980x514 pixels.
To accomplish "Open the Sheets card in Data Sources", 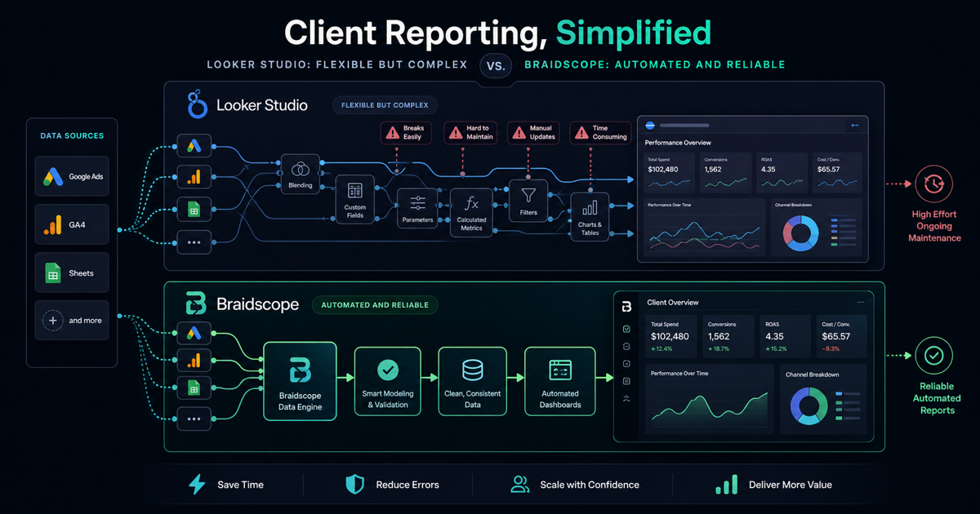I will (72, 273).
